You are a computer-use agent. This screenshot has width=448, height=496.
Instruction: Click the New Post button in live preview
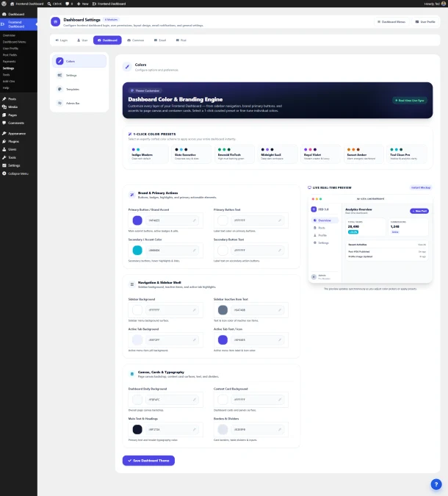419,211
